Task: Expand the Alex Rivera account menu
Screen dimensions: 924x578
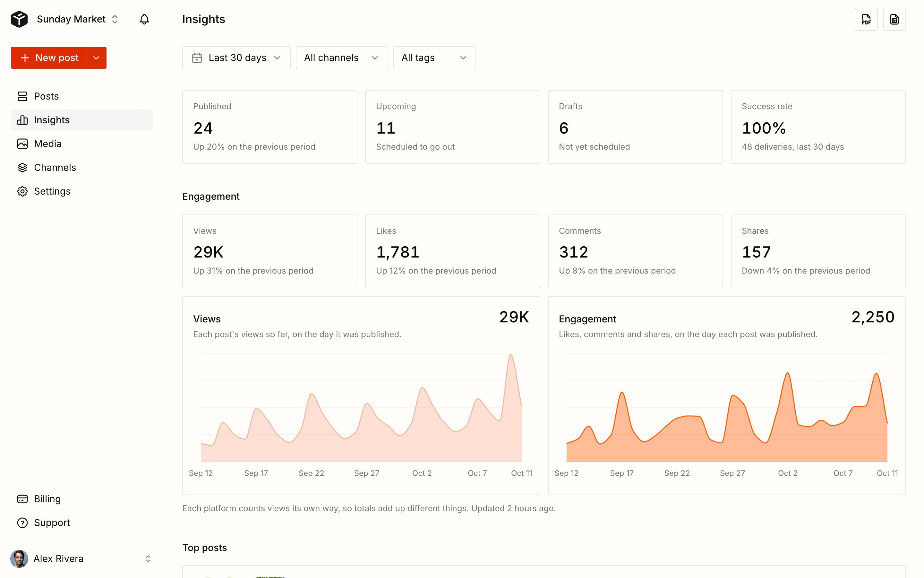Action: (82, 558)
